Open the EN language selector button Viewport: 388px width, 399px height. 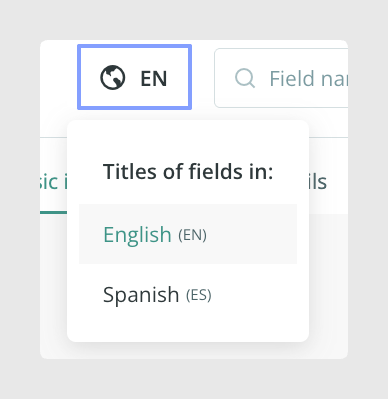point(134,77)
